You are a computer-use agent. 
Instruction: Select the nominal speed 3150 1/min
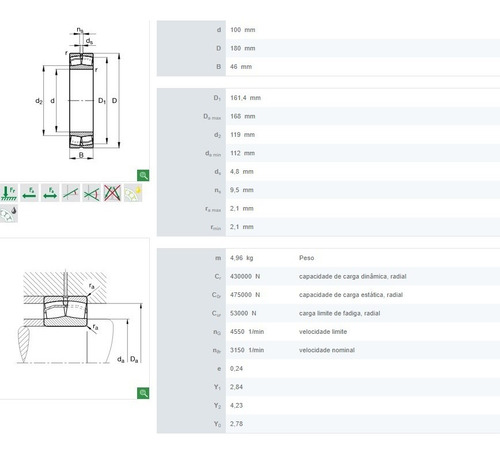(247, 350)
